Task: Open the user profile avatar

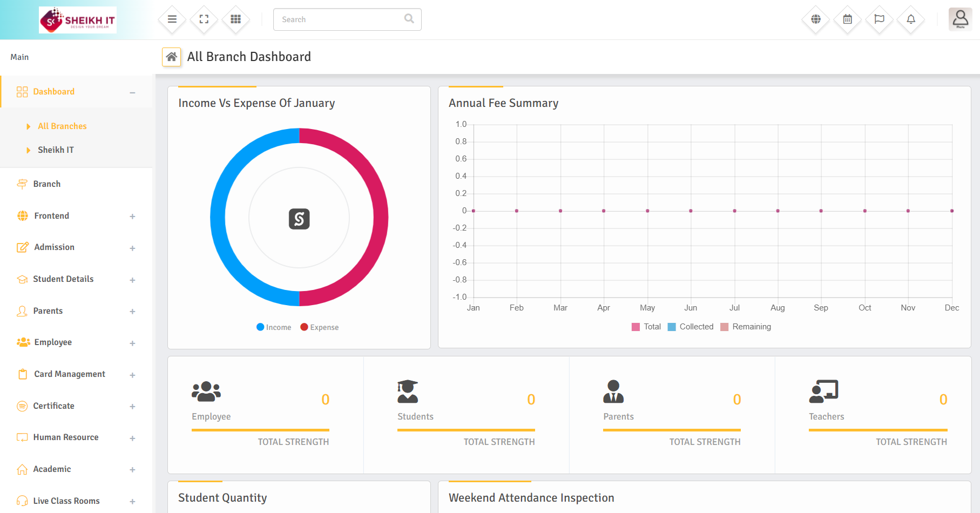Action: [x=960, y=19]
